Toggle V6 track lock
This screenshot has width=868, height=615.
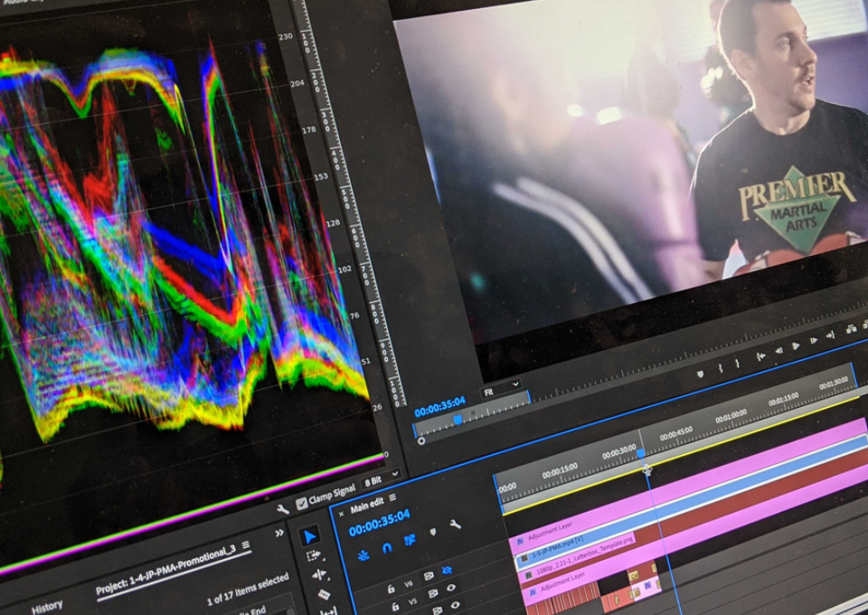pos(391,589)
